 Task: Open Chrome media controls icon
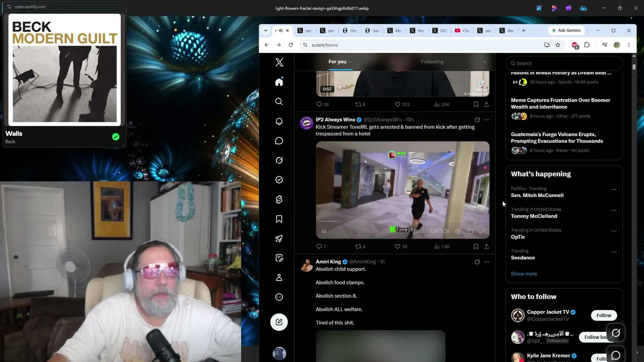click(605, 45)
